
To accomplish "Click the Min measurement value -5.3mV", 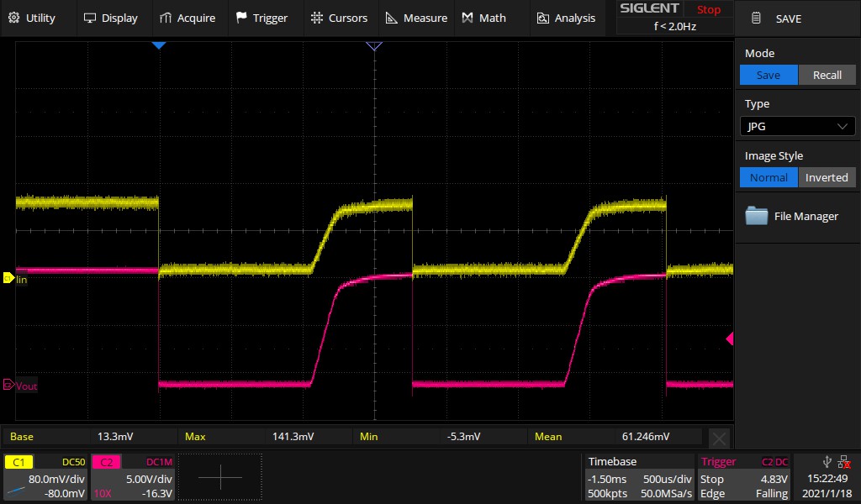I will 463,437.
